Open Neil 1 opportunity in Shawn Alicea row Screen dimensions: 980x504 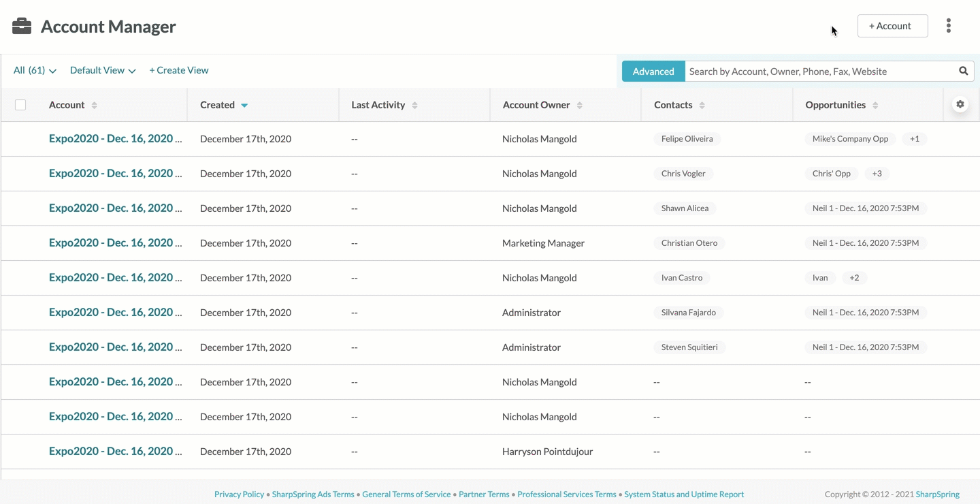tap(866, 208)
